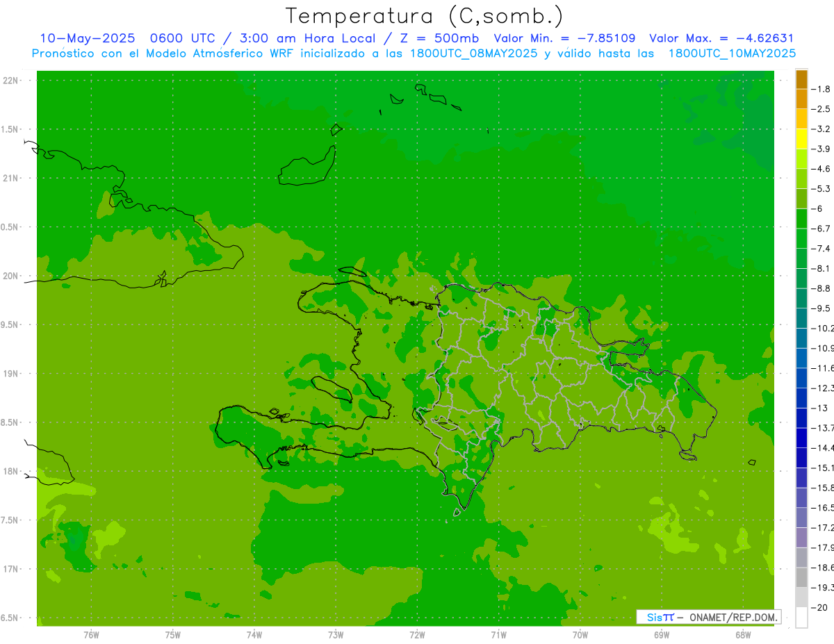The image size is (834, 644).
Task: Click the 'Valor Max. = -4.62631' text
Action: pos(721,38)
